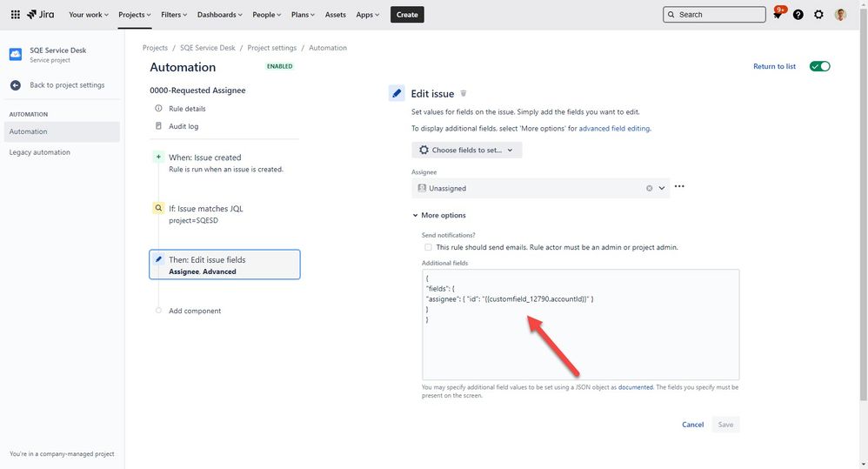
Task: Click the Edit issue pencil header icon
Action: coord(397,94)
